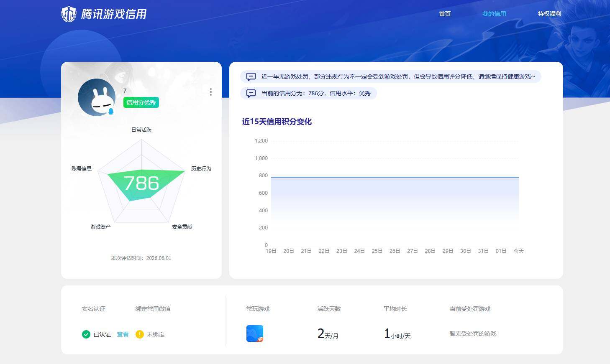Click the 账号信息 radar axis label
Viewport: 610px width, 364px height.
point(82,168)
